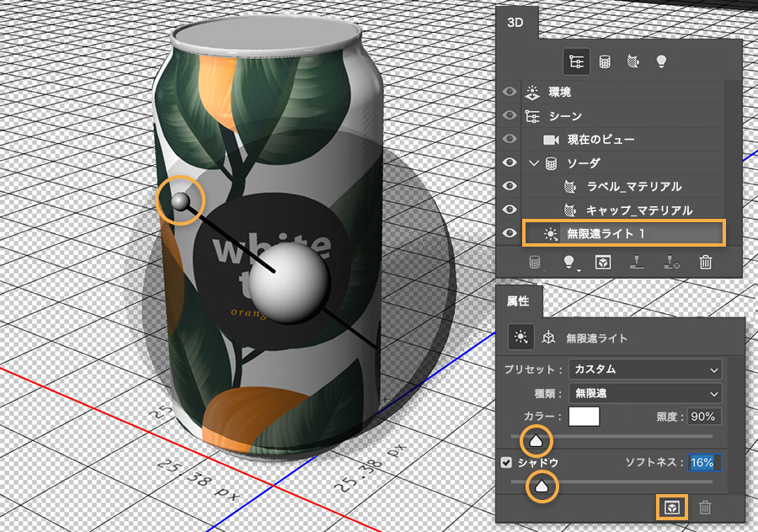Click the ソフトネス 16% value field
Viewport: 758px width, 532px height.
703,462
